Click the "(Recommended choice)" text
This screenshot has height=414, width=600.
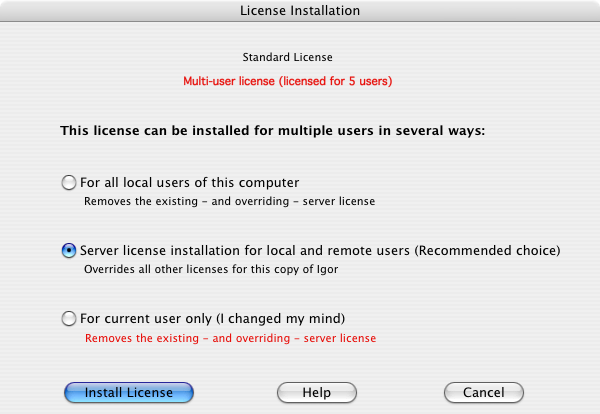click(x=496, y=250)
